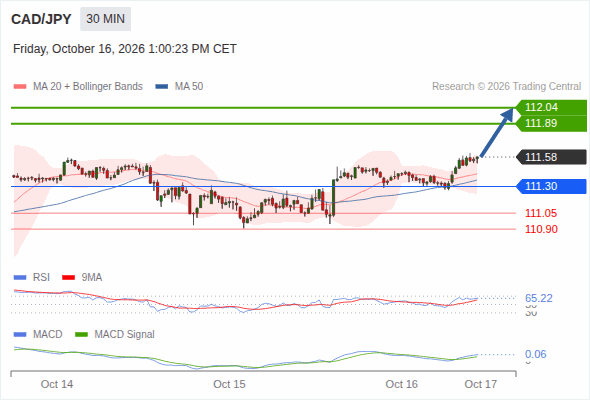590x400 pixels.
Task: Click the 'MACD Signal' legend label
Action: coord(125,335)
